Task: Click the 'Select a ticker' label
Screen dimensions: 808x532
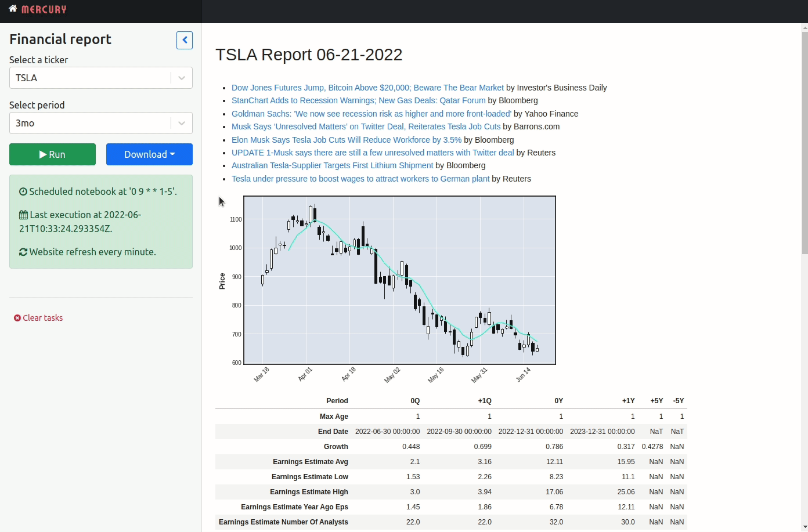Action: tap(38, 60)
